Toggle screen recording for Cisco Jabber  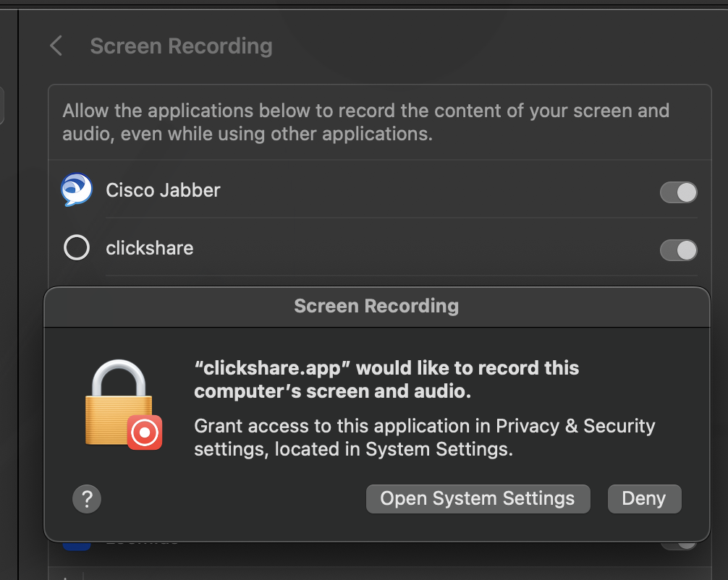(678, 192)
